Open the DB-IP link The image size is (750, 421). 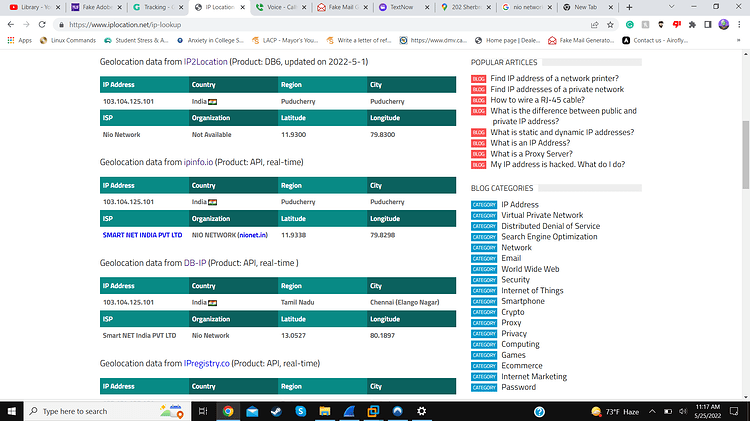click(195, 263)
